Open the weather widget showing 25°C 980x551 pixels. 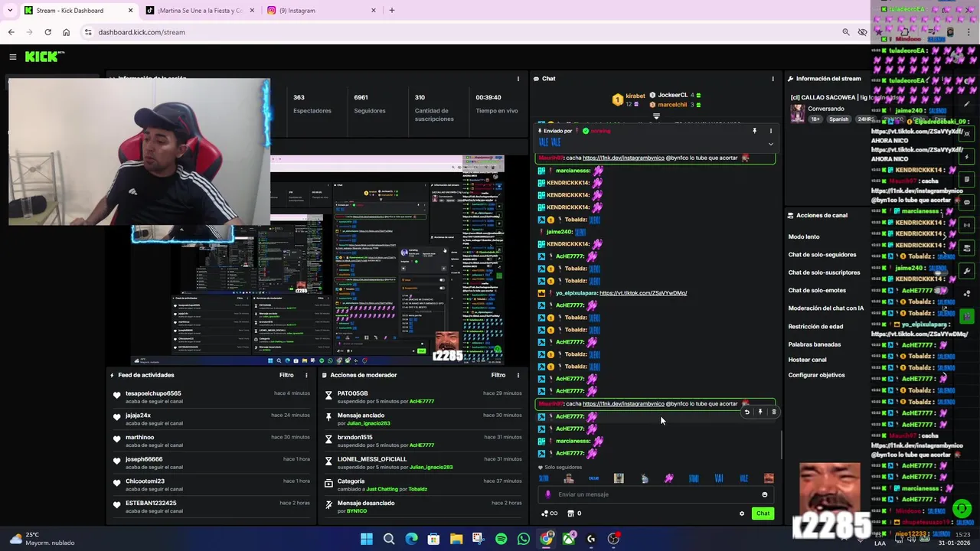click(x=42, y=539)
